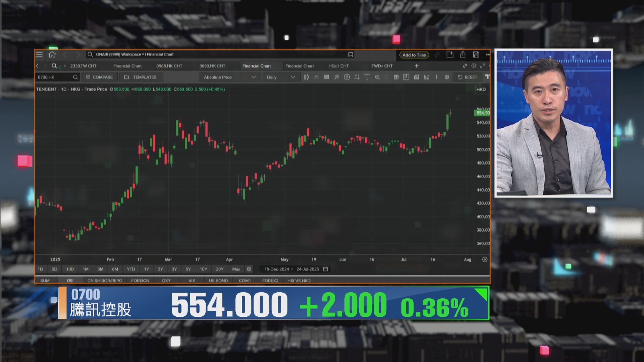The image size is (644, 362).
Task: Select the 5D time range
Action: (x=54, y=269)
